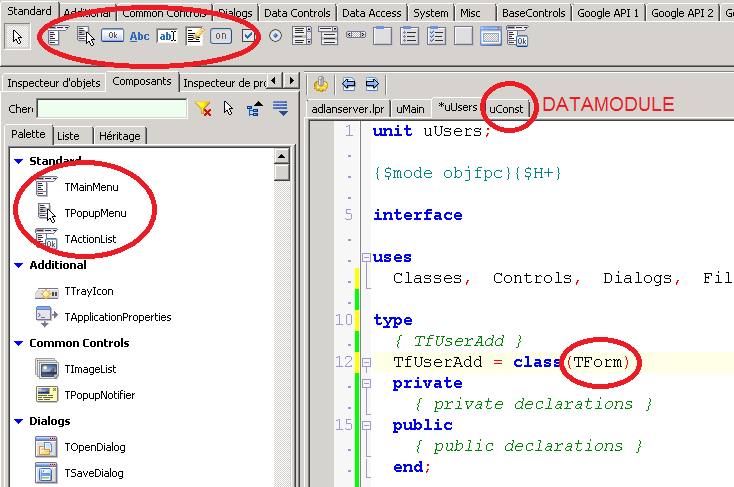Select the TPanel component icon
Viewport: 734px width, 487px height.
click(x=463, y=36)
